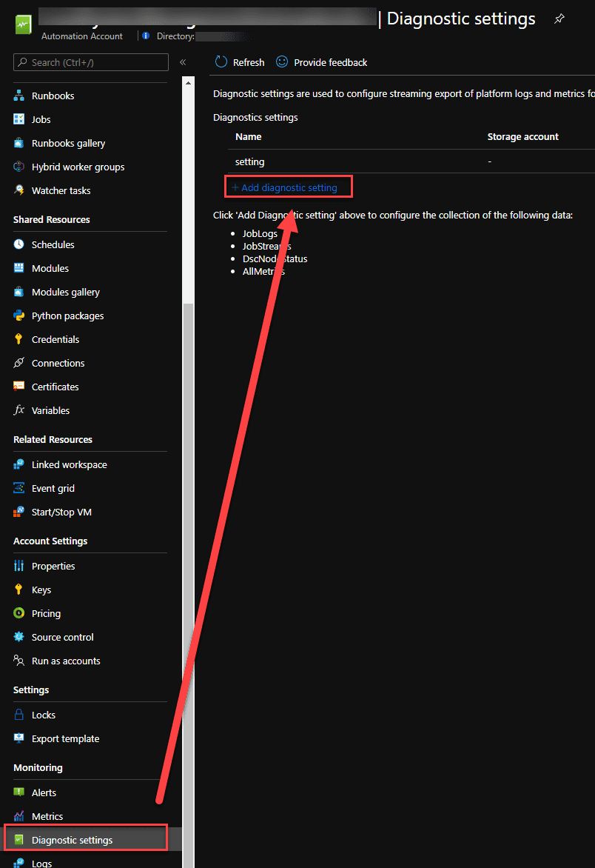Refresh the diagnostic settings list
Image resolution: width=595 pixels, height=868 pixels.
coord(240,62)
